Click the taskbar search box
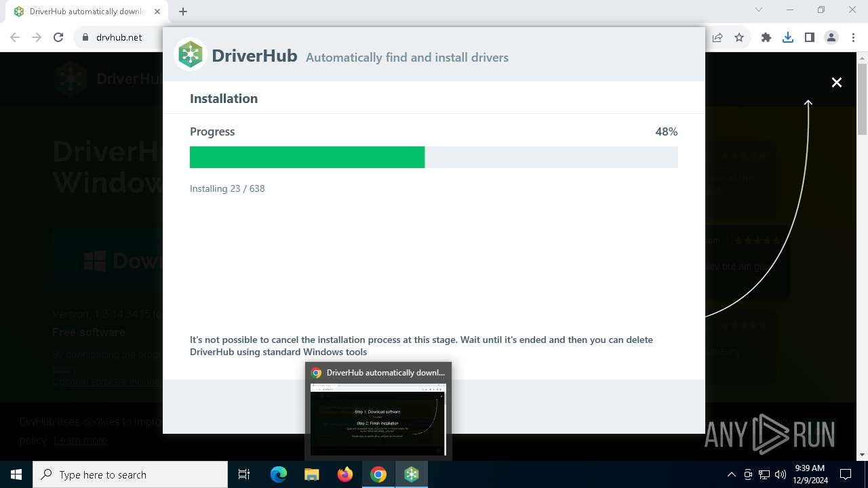Image resolution: width=868 pixels, height=488 pixels. coord(130,474)
